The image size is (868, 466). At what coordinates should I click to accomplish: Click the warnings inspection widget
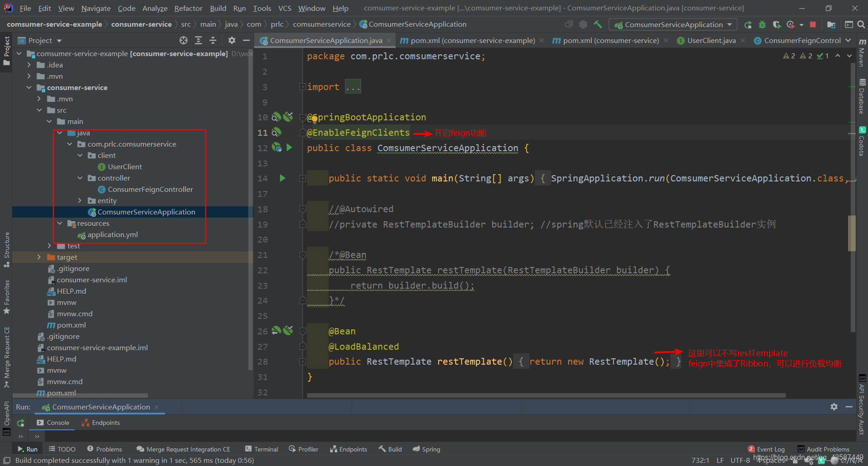(x=806, y=56)
